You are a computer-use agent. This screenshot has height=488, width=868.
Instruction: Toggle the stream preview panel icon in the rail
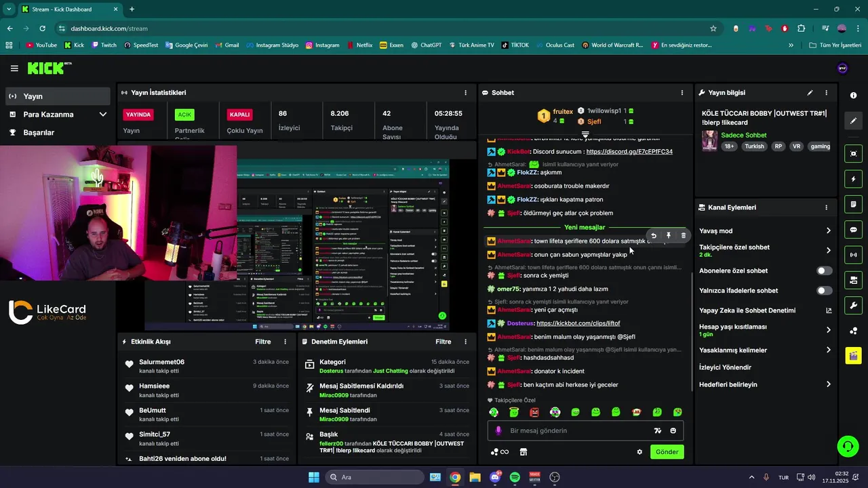[854, 154]
